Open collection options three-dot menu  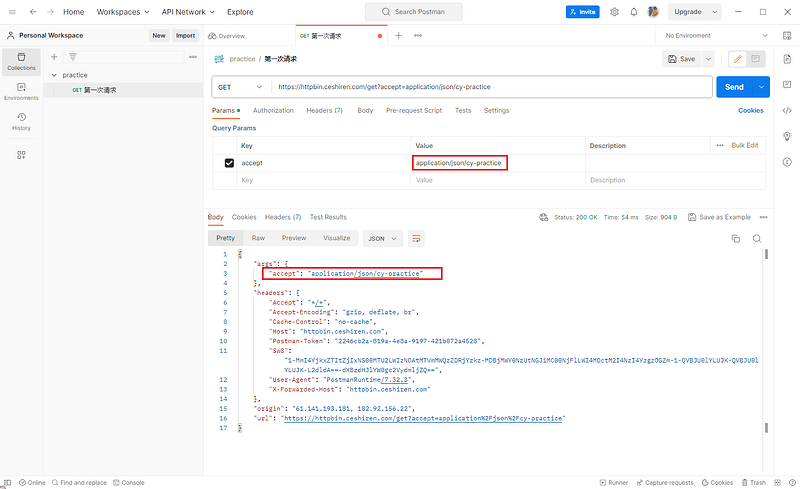point(193,57)
